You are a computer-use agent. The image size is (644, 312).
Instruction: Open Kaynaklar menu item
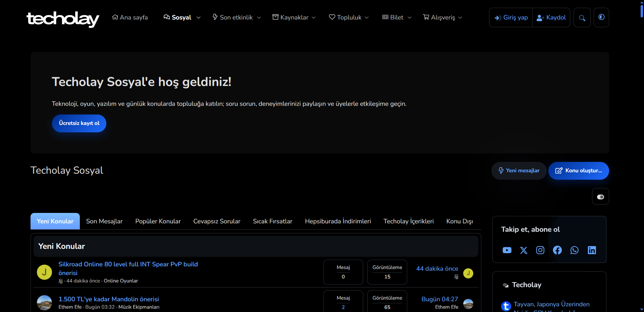point(290,17)
